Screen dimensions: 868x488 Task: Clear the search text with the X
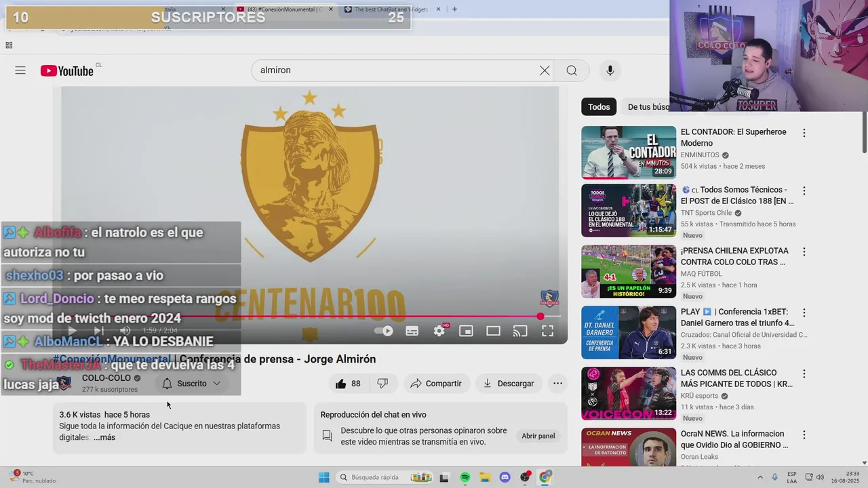(545, 70)
